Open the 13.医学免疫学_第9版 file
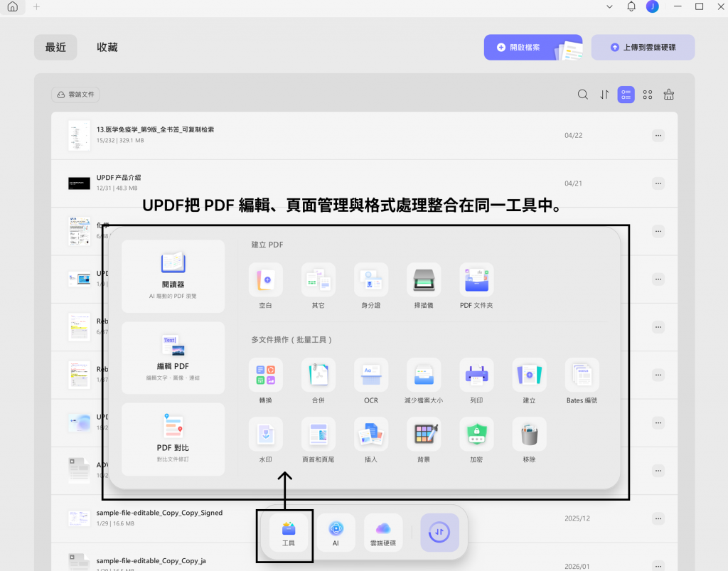Image resolution: width=728 pixels, height=571 pixels. 365,136
